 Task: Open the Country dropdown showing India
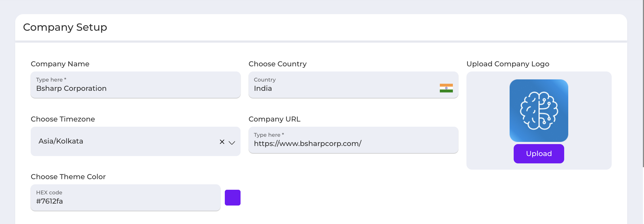(x=353, y=85)
